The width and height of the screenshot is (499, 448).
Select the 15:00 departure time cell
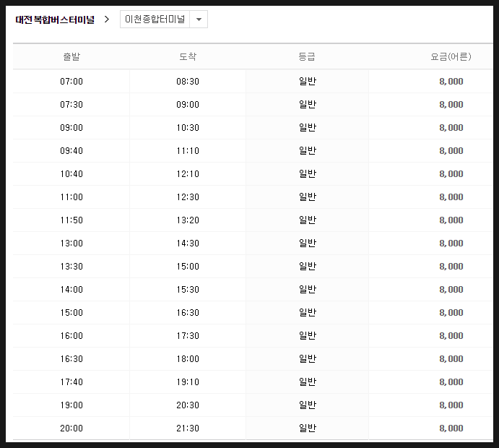(71, 313)
